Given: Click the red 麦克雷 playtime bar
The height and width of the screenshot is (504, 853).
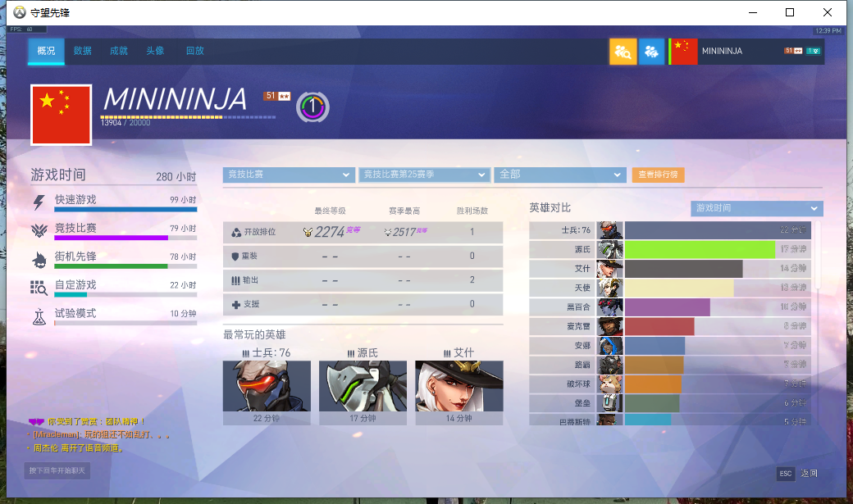Looking at the screenshot, I should [x=659, y=326].
